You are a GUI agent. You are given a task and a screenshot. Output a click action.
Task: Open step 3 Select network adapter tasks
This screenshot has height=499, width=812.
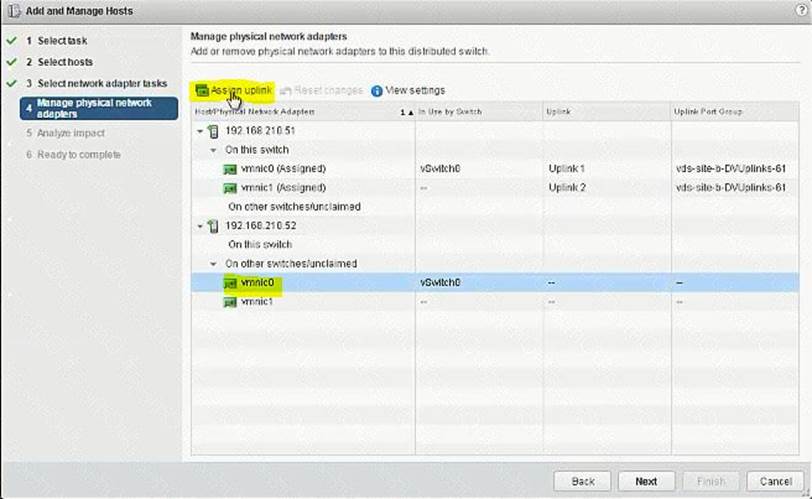point(102,84)
